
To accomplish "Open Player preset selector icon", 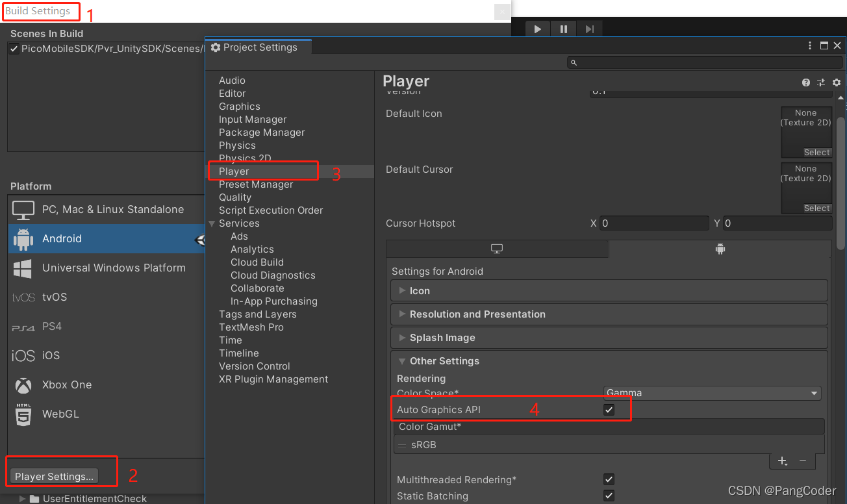I will [x=821, y=82].
